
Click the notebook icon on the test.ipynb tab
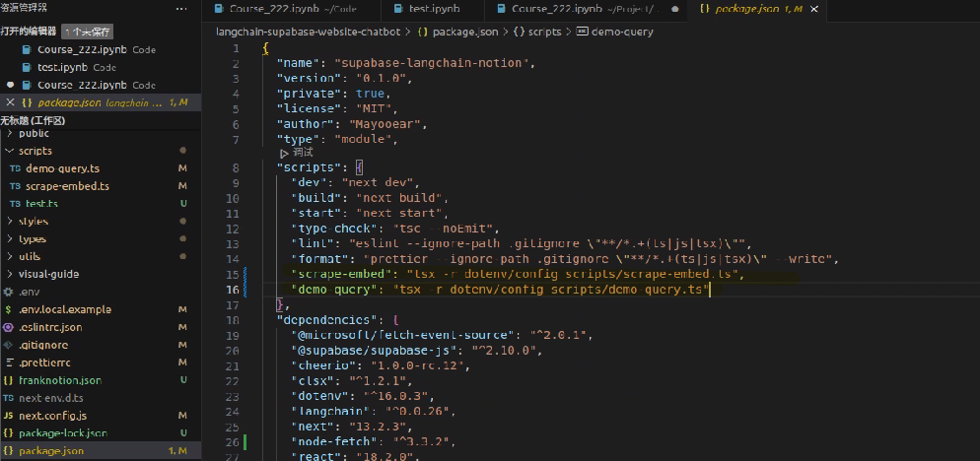click(x=397, y=9)
